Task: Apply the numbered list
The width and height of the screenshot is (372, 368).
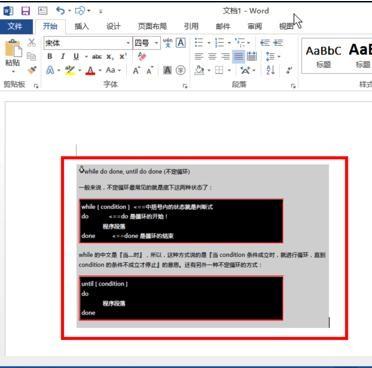Action: pos(219,43)
